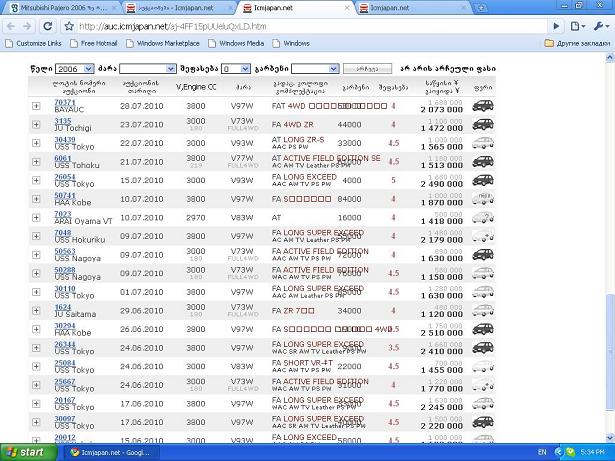Switch to second tab ending Icmjapan.net

point(178,8)
